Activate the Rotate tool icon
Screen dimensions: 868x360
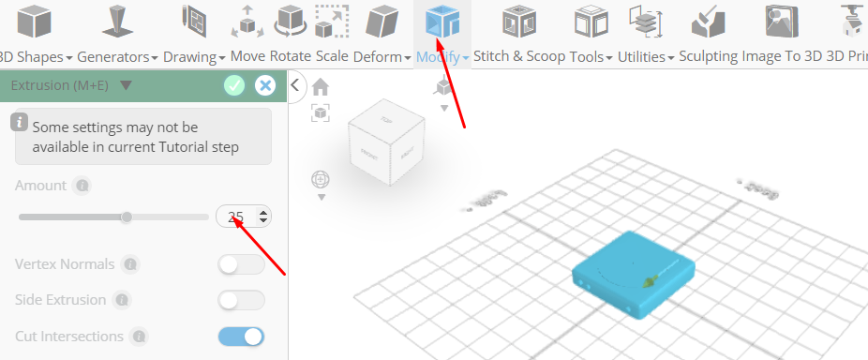(x=291, y=21)
